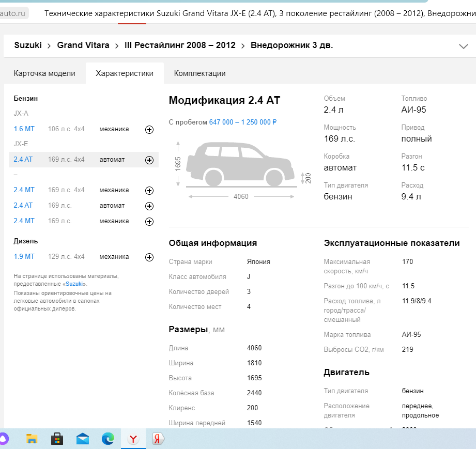Click the Grand Vitara breadcrumb
Image resolution: width=476 pixels, height=449 pixels.
83,45
